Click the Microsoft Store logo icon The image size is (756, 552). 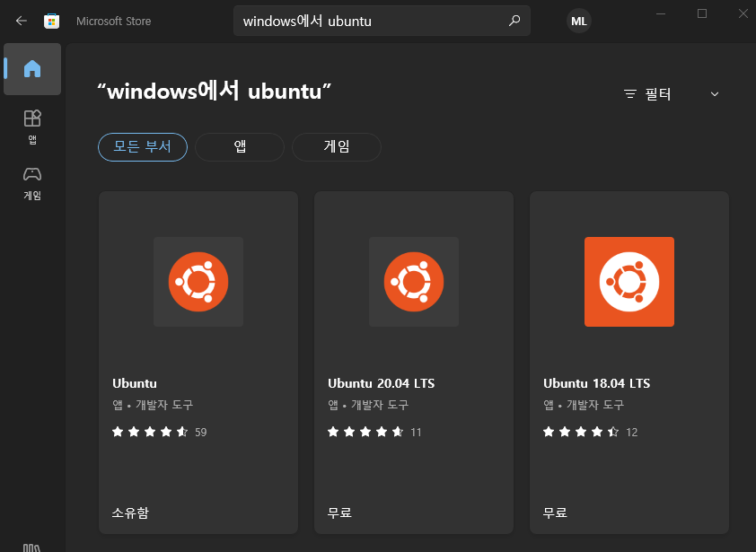point(51,21)
